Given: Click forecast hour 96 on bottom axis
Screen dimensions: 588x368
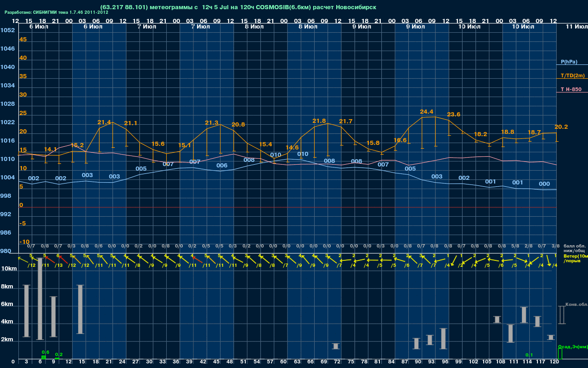Looking at the screenshot, I should [445, 362].
